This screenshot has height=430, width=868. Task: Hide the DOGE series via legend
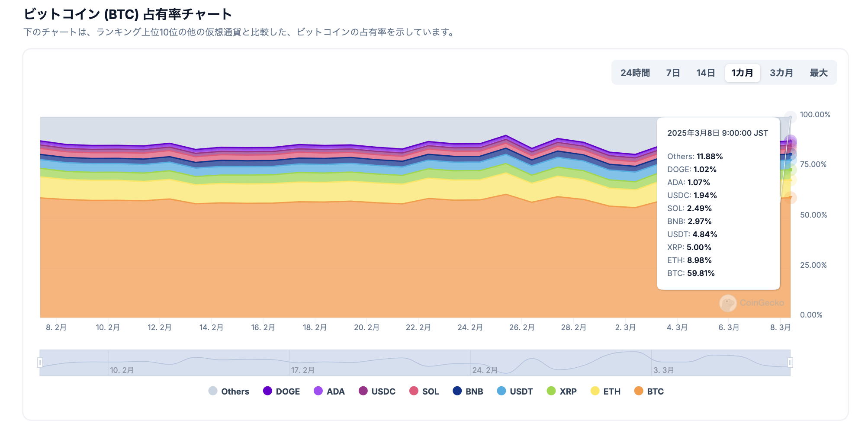pyautogui.click(x=281, y=391)
